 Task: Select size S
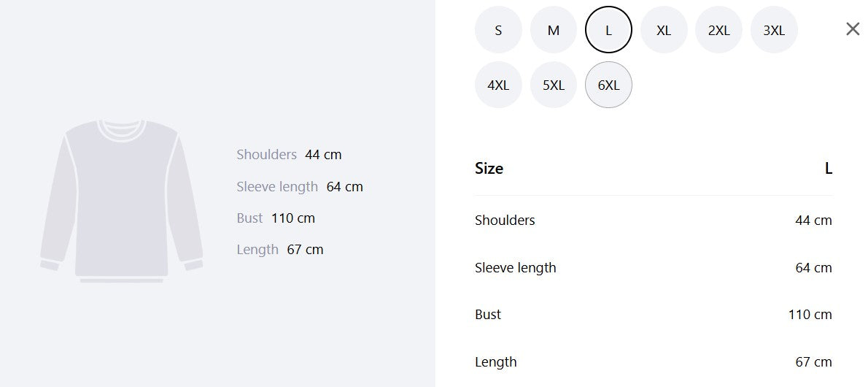pos(498,30)
